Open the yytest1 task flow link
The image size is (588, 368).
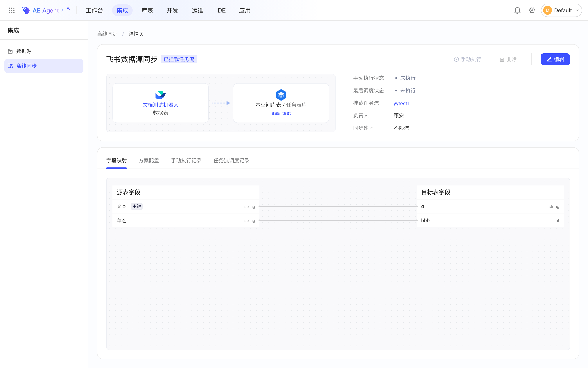[401, 103]
